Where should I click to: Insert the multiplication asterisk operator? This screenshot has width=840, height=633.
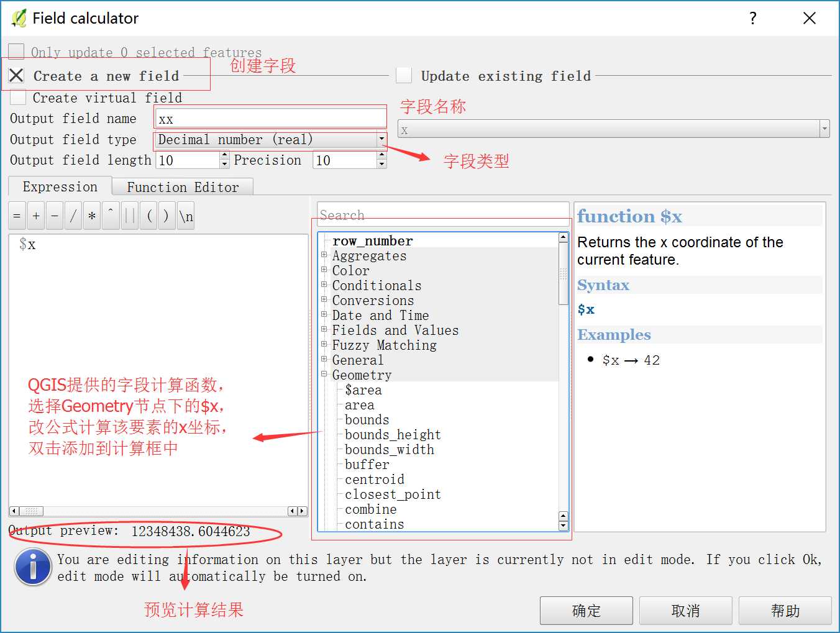pyautogui.click(x=92, y=216)
